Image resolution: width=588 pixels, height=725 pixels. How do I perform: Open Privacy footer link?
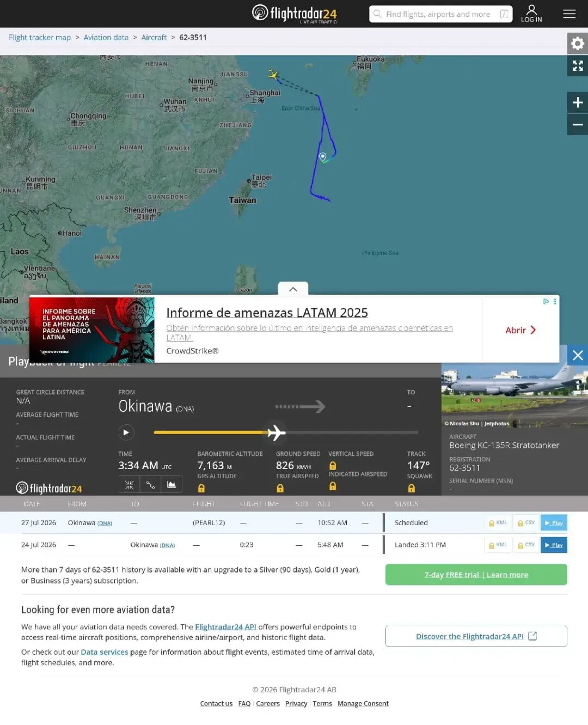click(296, 704)
